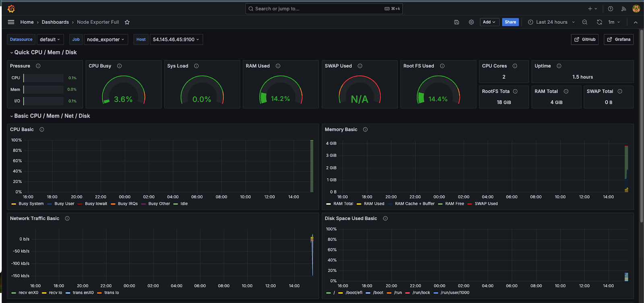
Task: Click info icon next to Network Traffic Basic
Action: (67, 218)
